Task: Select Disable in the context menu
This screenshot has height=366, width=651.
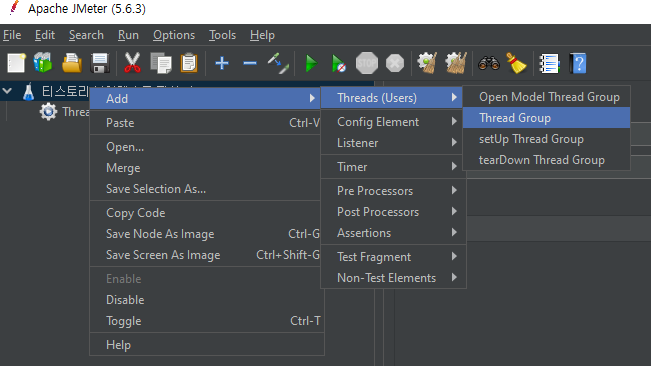Action: click(206, 300)
